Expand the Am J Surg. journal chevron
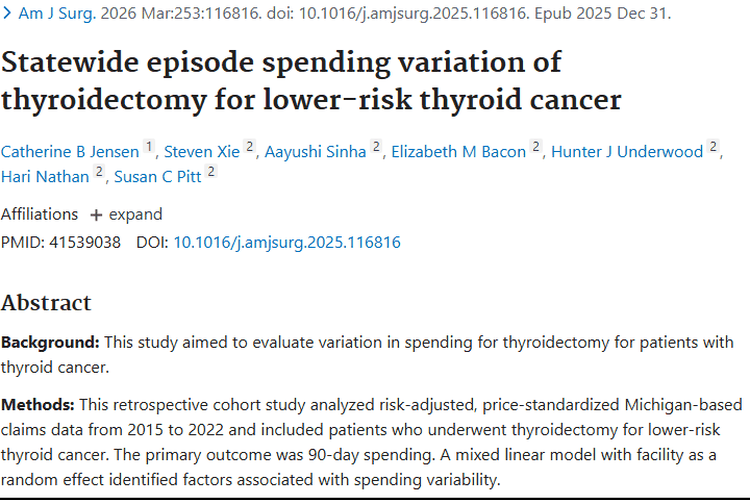 point(8,14)
